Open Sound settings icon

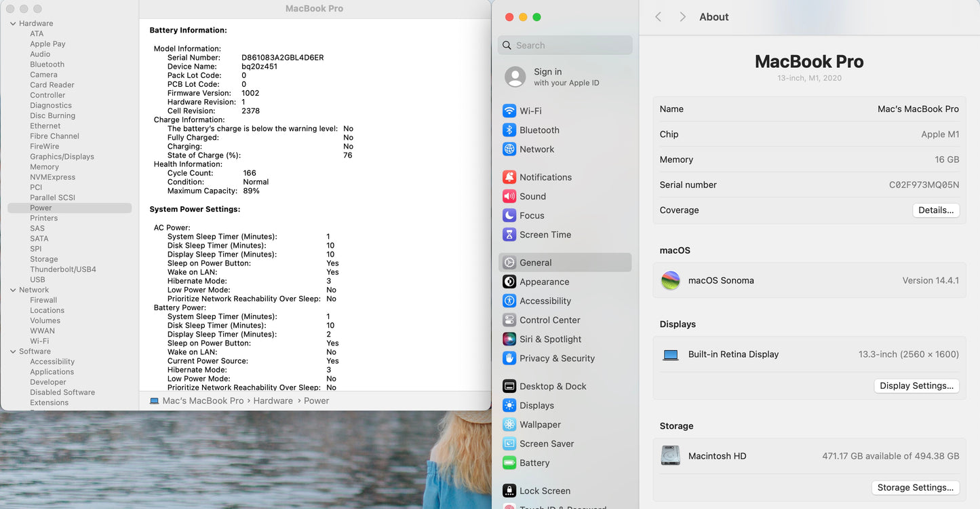tap(509, 196)
